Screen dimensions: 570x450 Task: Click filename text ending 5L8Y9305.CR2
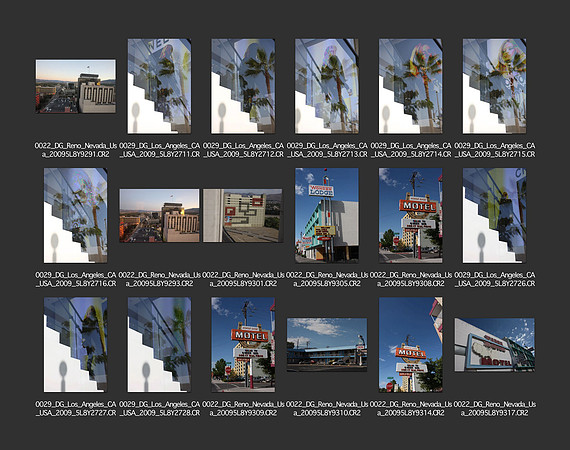click(x=327, y=279)
